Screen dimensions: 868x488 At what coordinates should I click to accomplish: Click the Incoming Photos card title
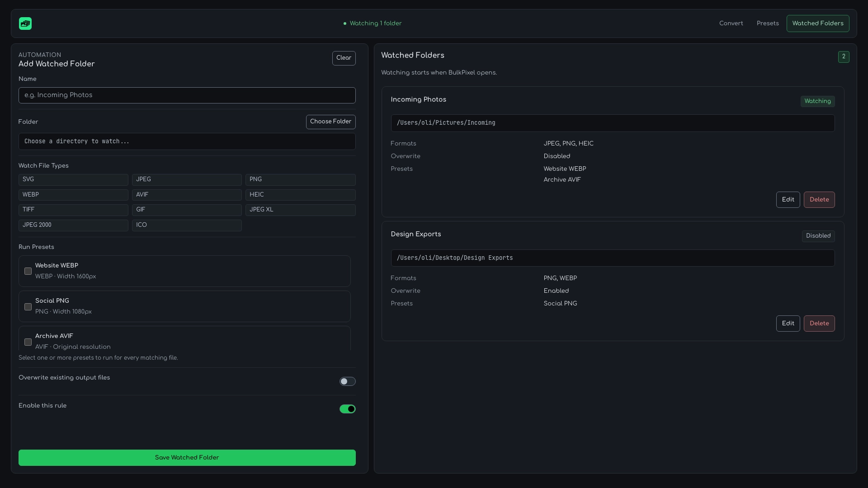[419, 99]
